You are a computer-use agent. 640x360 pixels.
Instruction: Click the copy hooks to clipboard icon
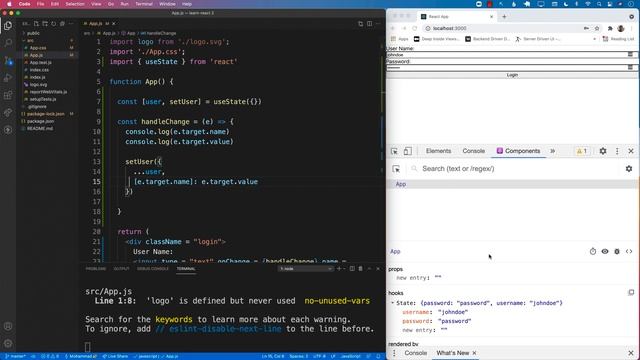[631, 292]
